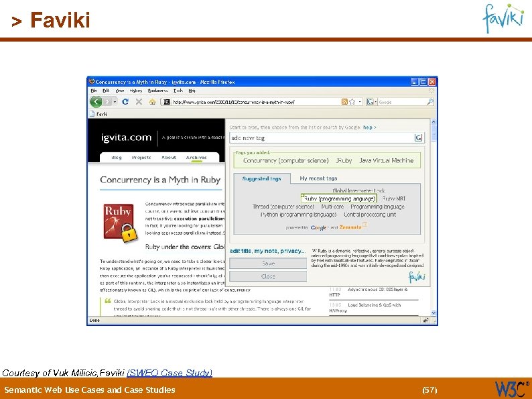Switch to the My recent tags tab
Viewport: 532px width, 399px height.
pos(318,178)
